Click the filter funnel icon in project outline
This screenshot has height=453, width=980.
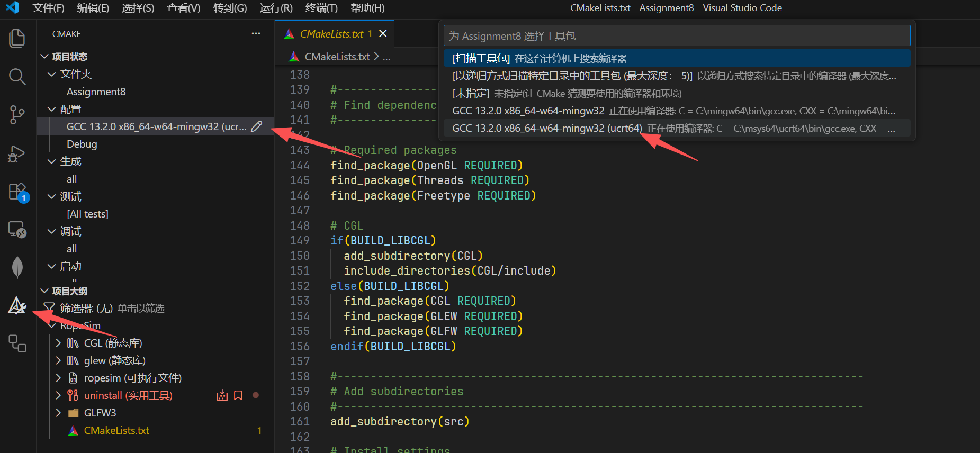tap(49, 307)
